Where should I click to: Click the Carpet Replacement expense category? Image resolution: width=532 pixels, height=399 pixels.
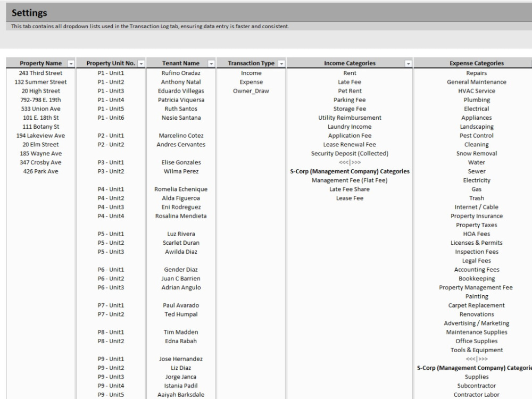(476, 305)
